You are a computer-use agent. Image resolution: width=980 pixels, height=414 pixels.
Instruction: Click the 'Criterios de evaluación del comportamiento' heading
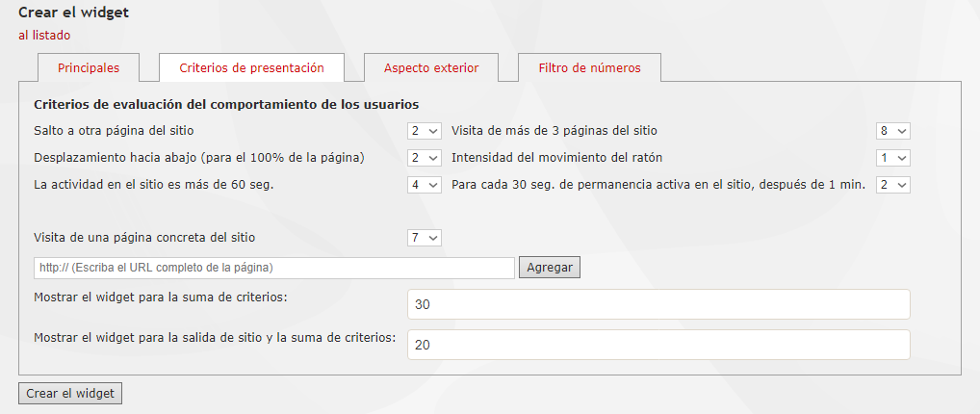click(x=226, y=104)
